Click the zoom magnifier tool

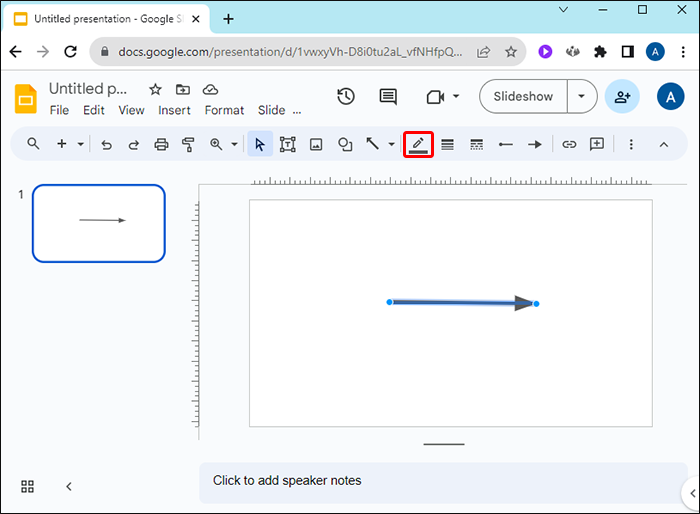coord(216,144)
